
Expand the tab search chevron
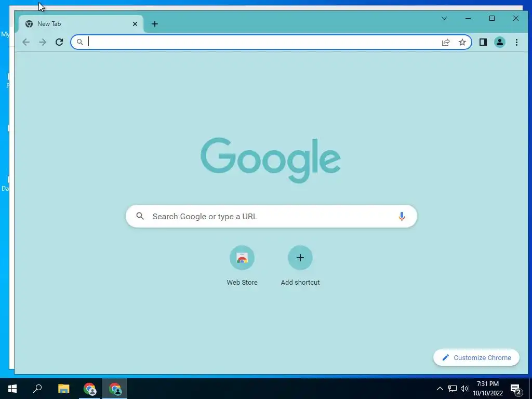(444, 18)
